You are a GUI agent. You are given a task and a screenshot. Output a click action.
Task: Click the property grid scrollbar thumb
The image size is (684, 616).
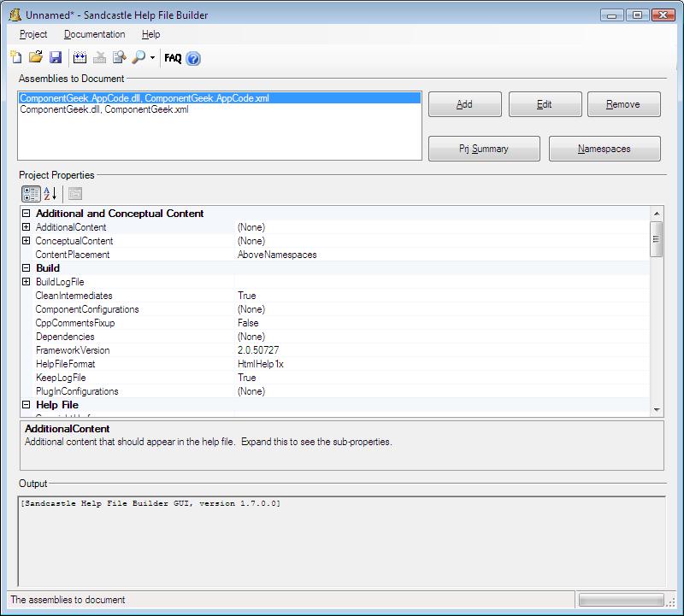657,239
